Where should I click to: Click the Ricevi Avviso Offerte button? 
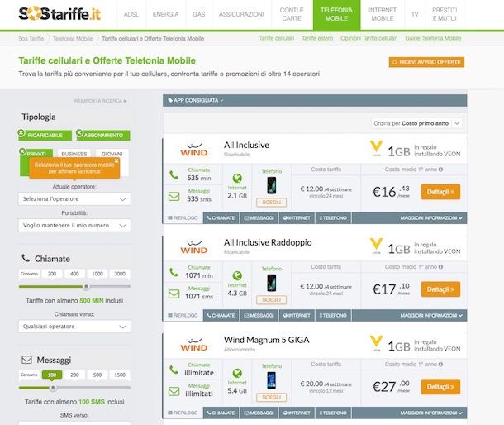pos(426,62)
